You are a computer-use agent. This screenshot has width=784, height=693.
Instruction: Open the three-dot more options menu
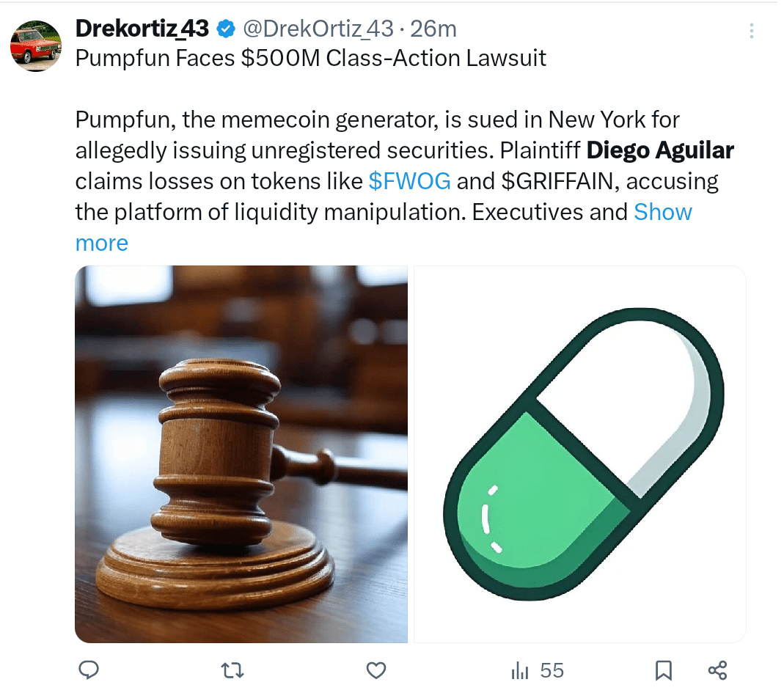click(x=751, y=31)
